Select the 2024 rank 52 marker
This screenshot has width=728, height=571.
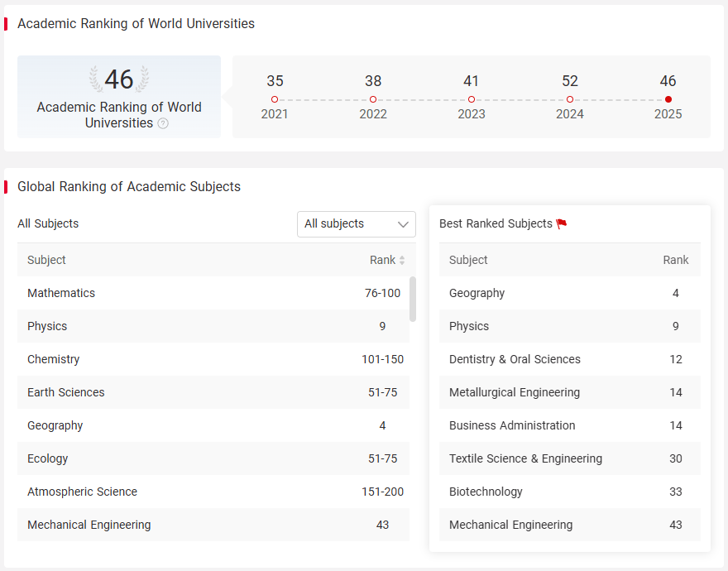click(x=570, y=99)
